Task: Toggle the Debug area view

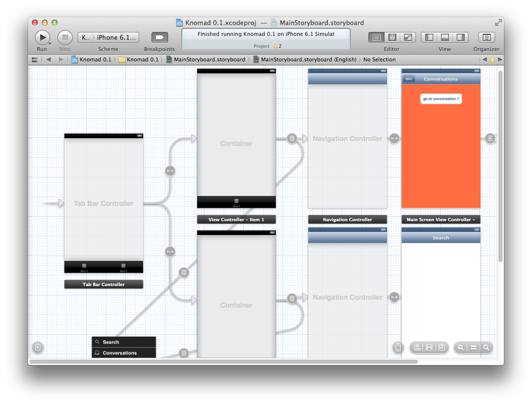Action: [x=444, y=37]
